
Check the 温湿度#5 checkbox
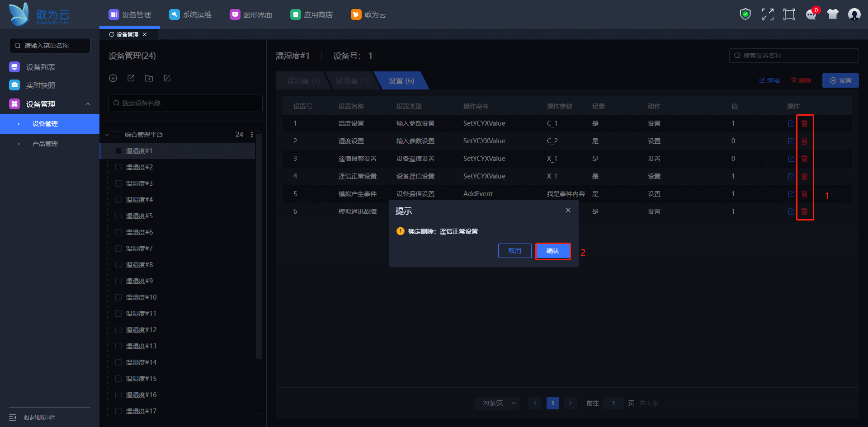click(x=118, y=216)
